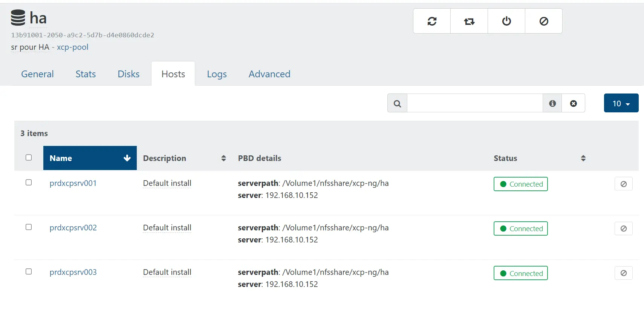
Task: Click the search magnifier icon
Action: click(397, 103)
